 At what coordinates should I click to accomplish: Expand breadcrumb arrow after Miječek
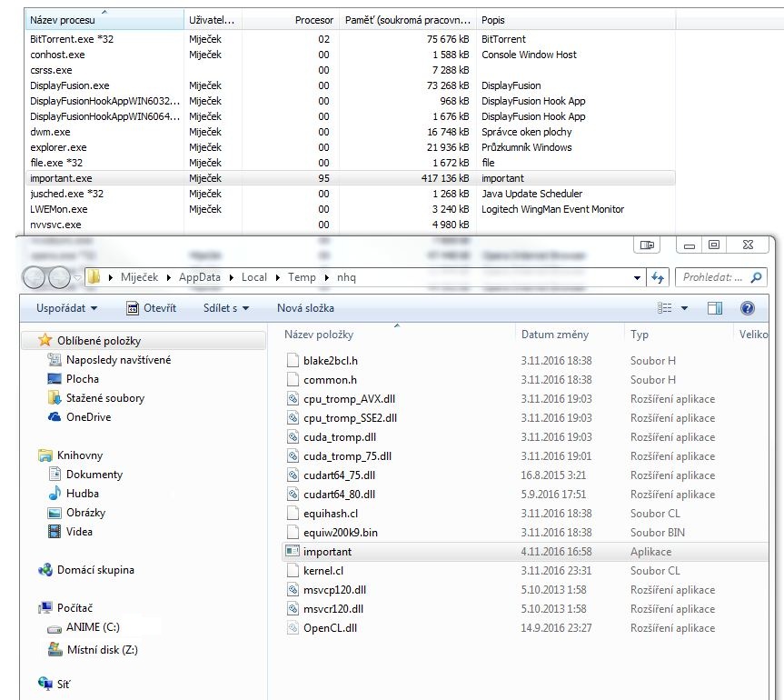[168, 277]
